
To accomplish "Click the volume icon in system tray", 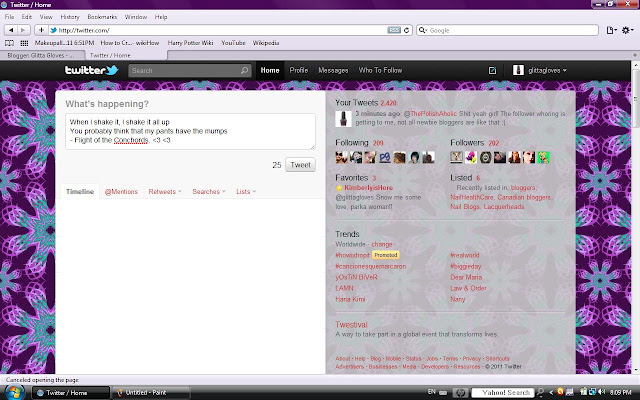I will point(602,392).
